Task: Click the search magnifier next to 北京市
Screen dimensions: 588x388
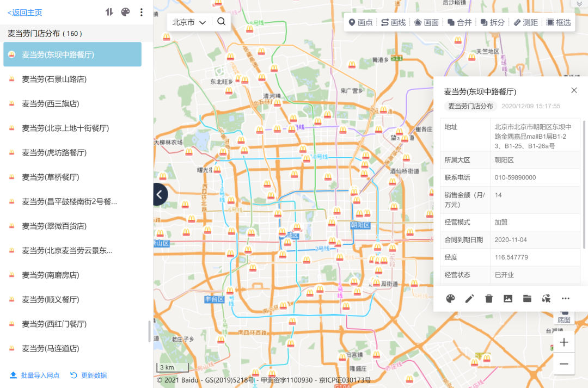Action: coord(221,22)
